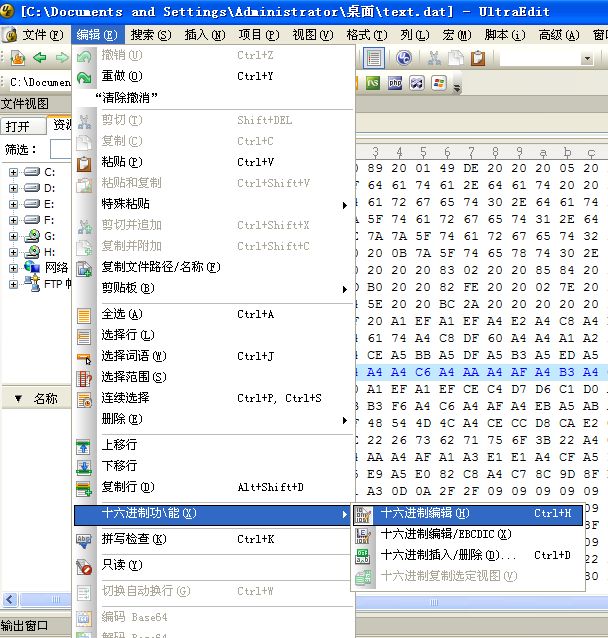The width and height of the screenshot is (608, 638).
Task: Click the 连续选择 icon
Action: tap(84, 400)
